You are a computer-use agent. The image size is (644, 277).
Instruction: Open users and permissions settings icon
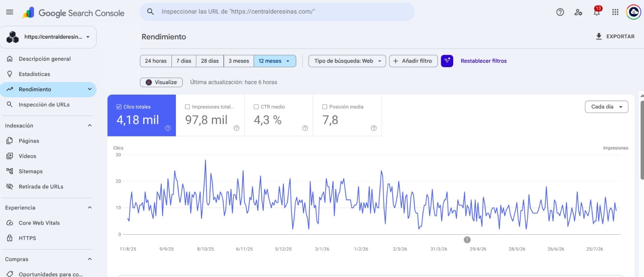578,12
